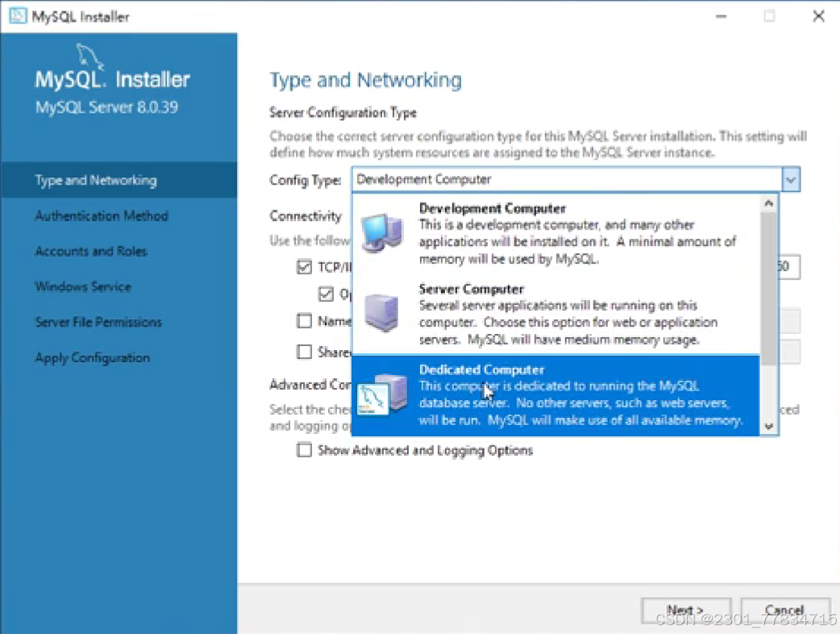This screenshot has height=634, width=840.
Task: Open the Apply Configuration step
Action: point(92,357)
